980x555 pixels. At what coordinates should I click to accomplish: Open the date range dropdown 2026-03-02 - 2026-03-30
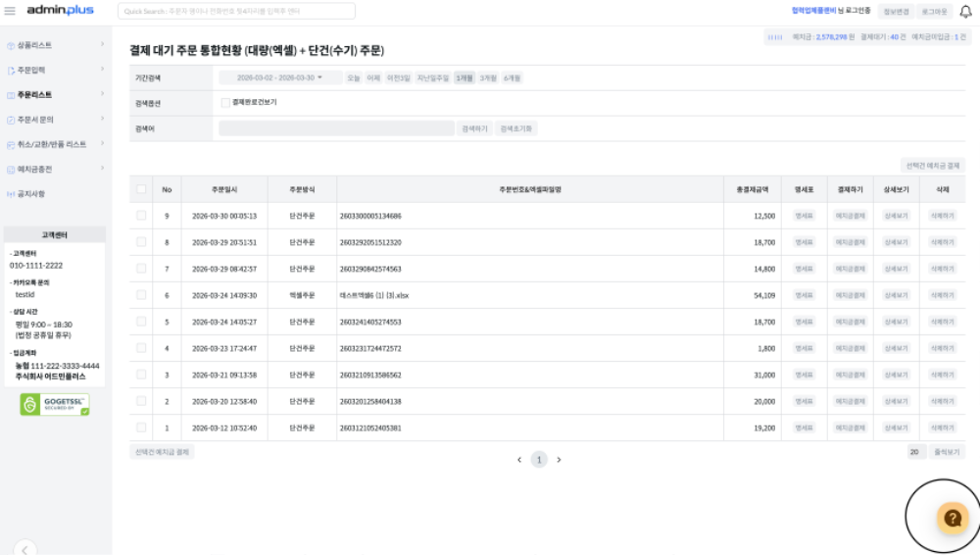pos(280,78)
